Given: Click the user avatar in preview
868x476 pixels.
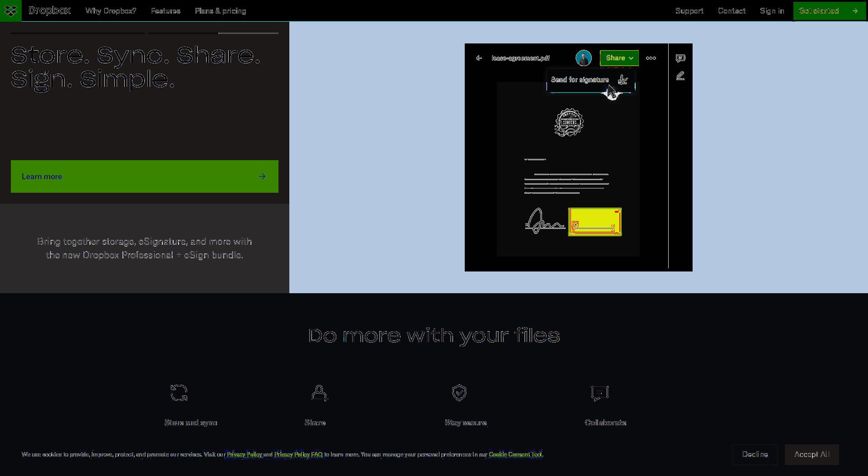Looking at the screenshot, I should pos(584,58).
